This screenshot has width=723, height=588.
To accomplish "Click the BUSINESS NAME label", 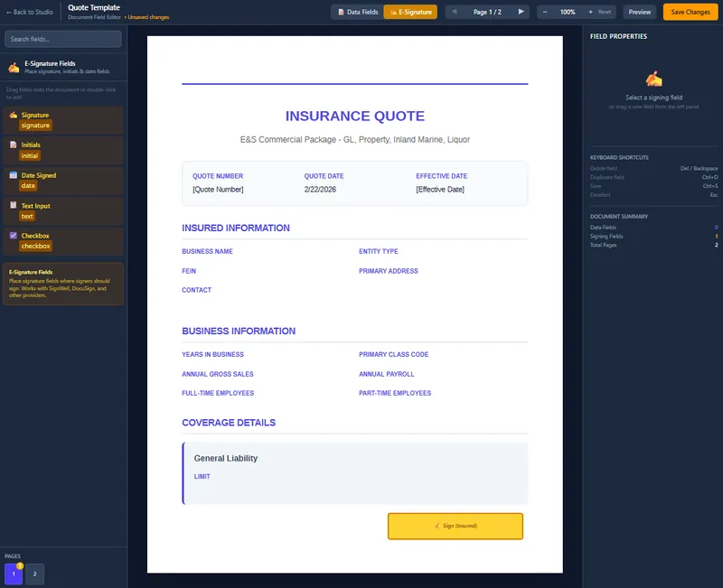I will click(207, 251).
